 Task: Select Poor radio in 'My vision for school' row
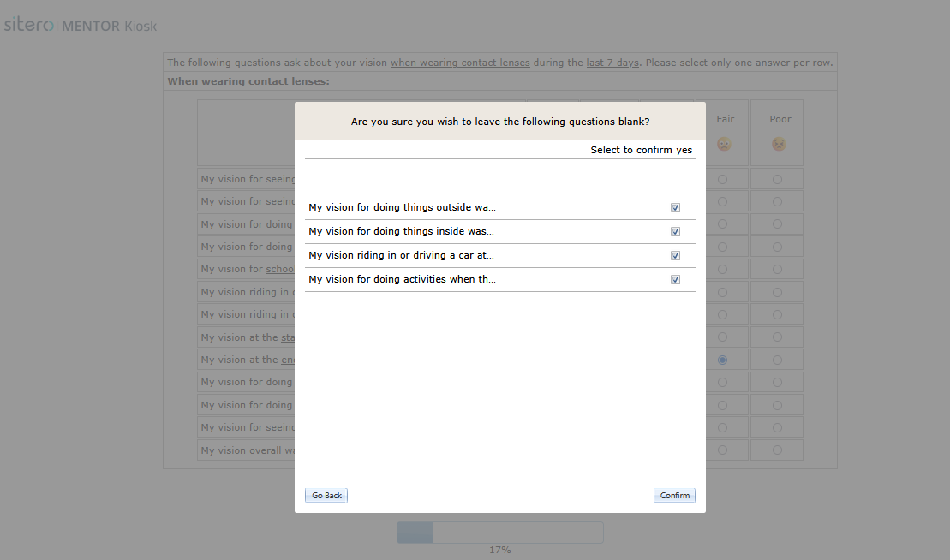point(777,270)
